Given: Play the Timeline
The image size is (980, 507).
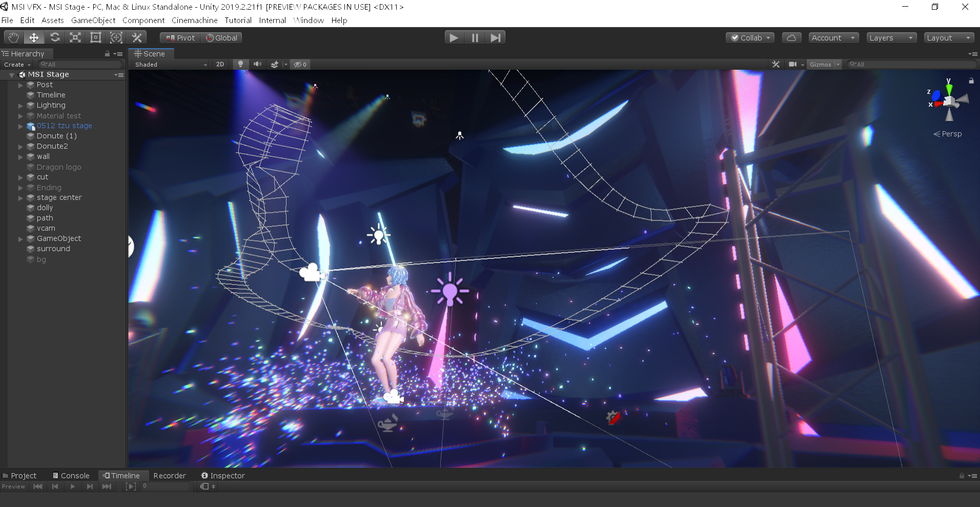Looking at the screenshot, I should pos(72,486).
